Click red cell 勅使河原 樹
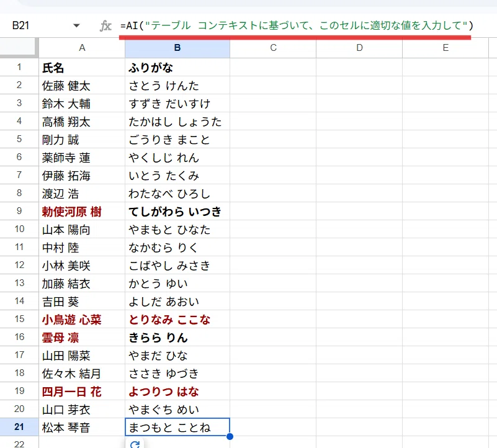 coord(82,211)
